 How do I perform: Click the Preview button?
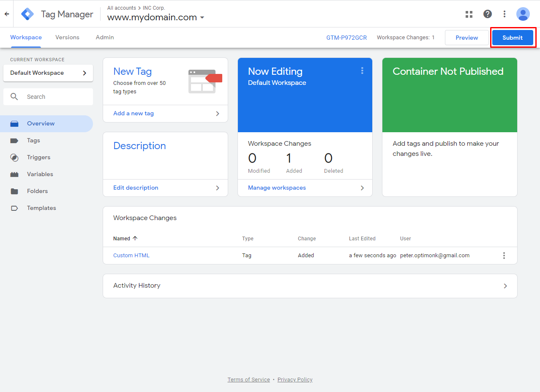click(x=467, y=38)
